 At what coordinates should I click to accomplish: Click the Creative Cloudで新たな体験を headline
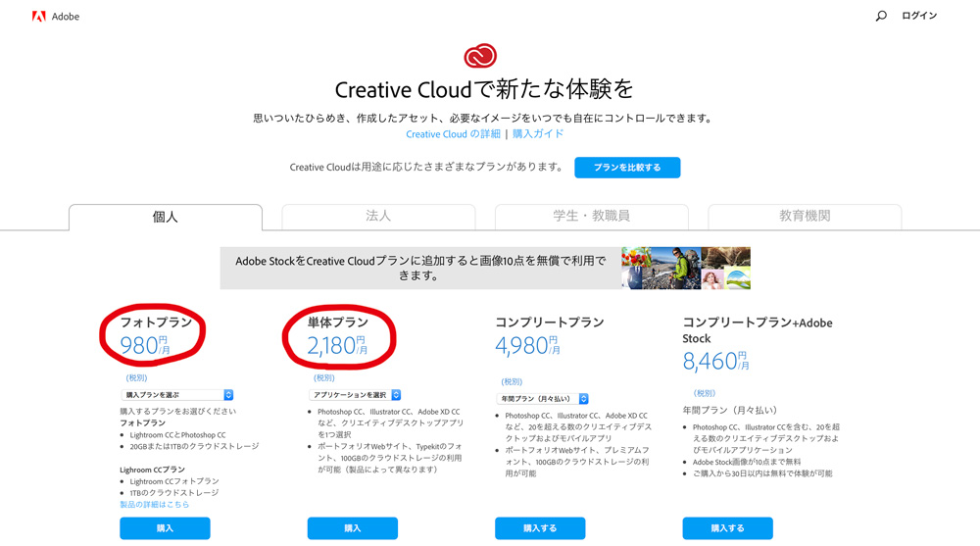click(484, 89)
